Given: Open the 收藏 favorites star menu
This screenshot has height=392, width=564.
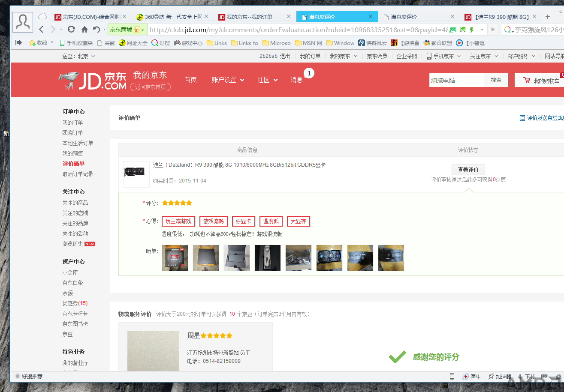Looking at the screenshot, I should [41, 43].
